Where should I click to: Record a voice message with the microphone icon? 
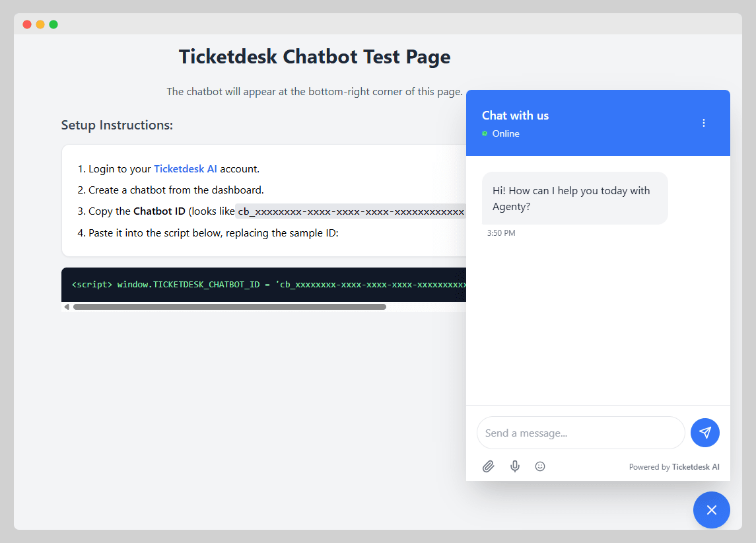(515, 466)
